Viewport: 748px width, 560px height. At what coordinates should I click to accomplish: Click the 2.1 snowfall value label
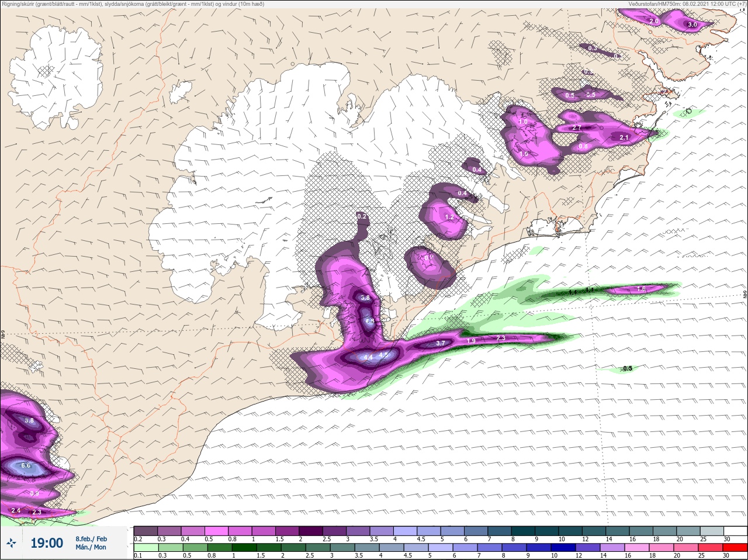click(624, 137)
